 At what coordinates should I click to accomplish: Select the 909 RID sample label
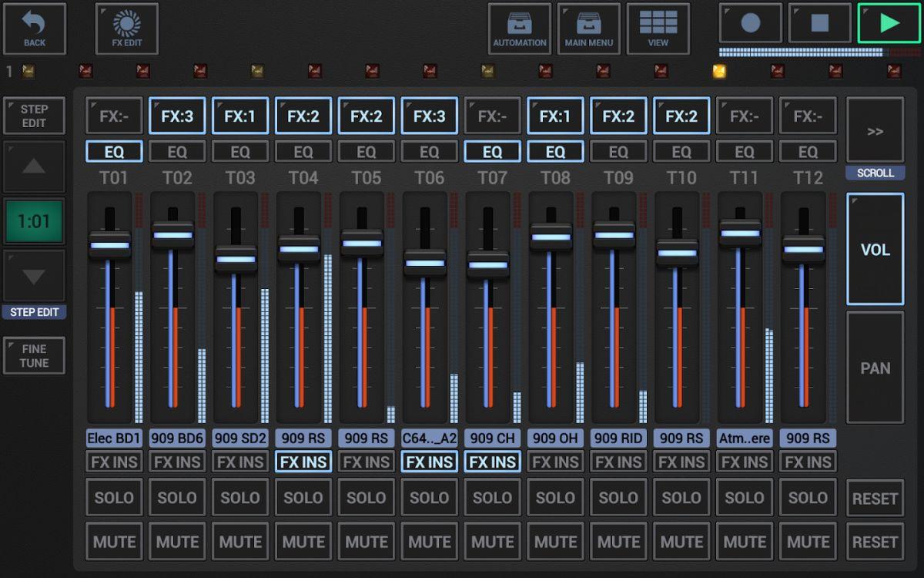619,438
